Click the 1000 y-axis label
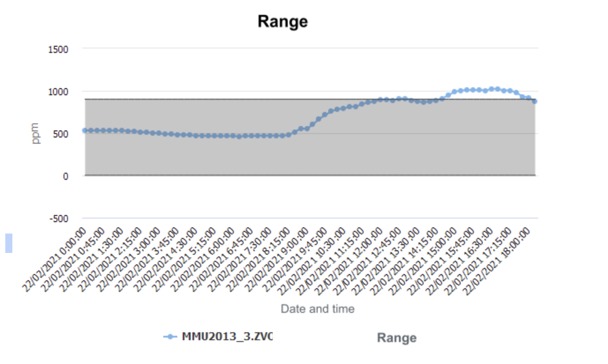 point(58,92)
